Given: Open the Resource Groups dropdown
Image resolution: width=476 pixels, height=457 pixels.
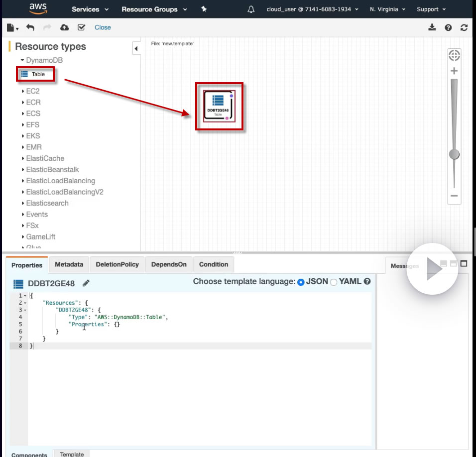Looking at the screenshot, I should click(154, 9).
